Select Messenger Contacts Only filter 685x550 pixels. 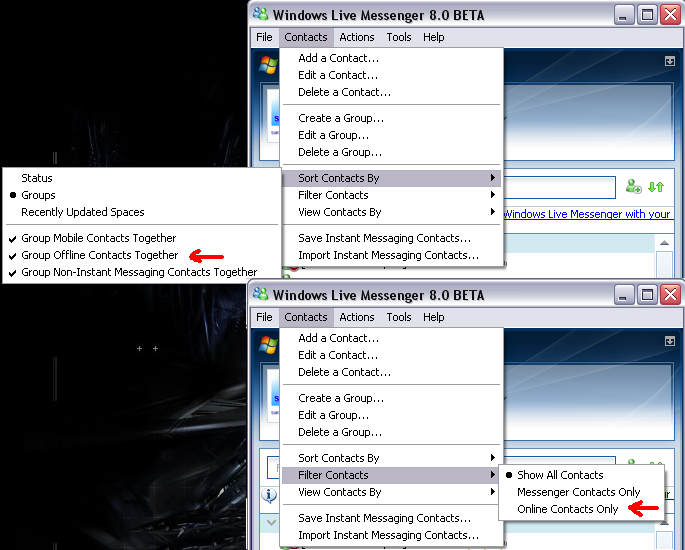(x=581, y=492)
